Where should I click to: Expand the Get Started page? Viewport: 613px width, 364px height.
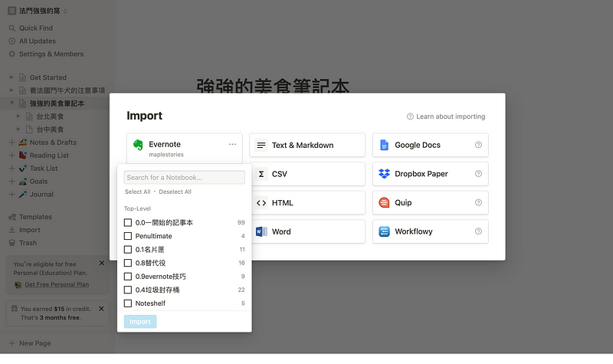11,77
